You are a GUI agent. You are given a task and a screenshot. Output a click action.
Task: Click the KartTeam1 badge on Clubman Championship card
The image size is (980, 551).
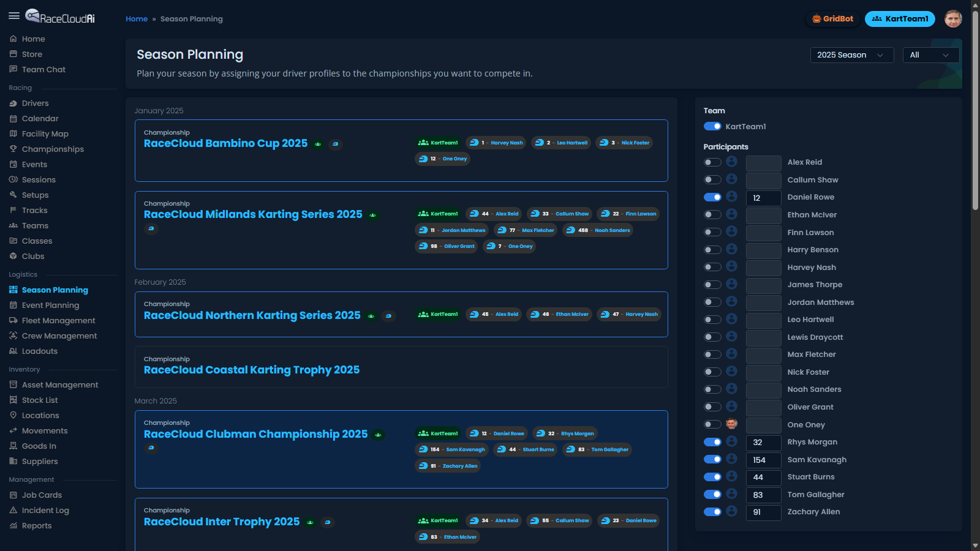coord(438,433)
